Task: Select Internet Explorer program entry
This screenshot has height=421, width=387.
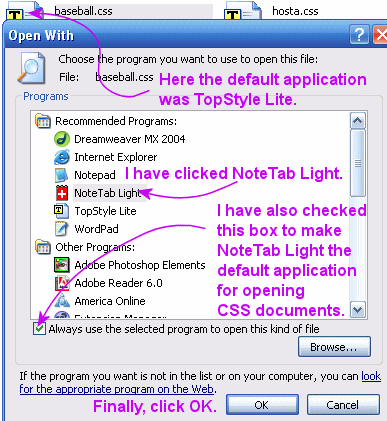Action: [x=115, y=157]
